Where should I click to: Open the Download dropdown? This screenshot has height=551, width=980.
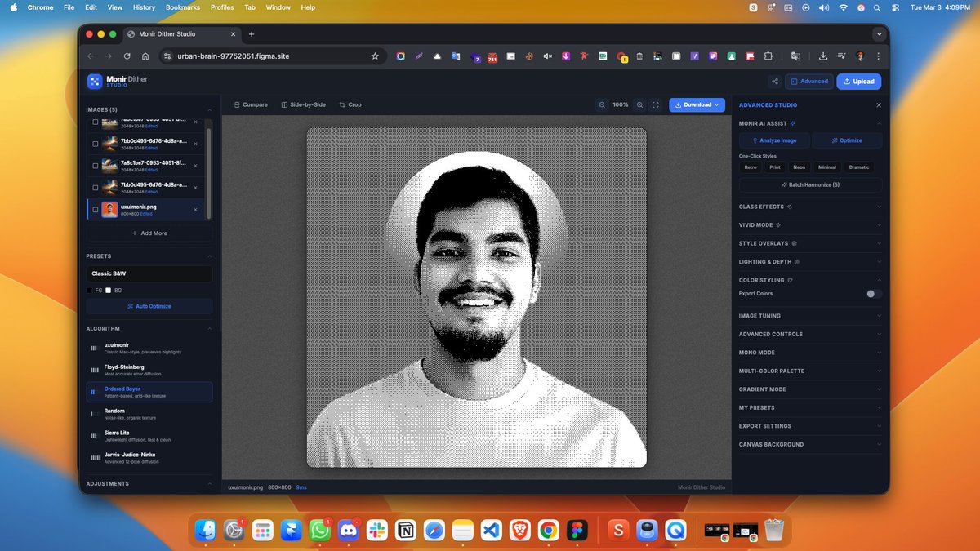[697, 104]
